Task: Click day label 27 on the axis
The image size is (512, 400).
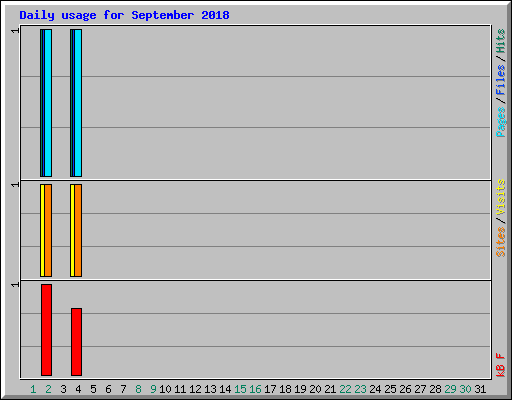Action: click(x=420, y=389)
